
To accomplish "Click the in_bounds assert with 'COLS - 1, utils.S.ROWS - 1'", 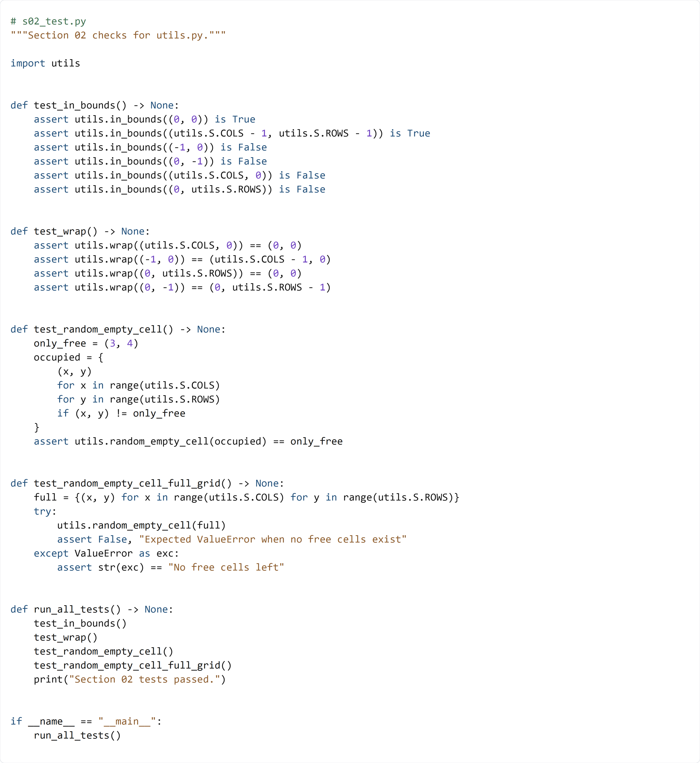I will coord(232,134).
